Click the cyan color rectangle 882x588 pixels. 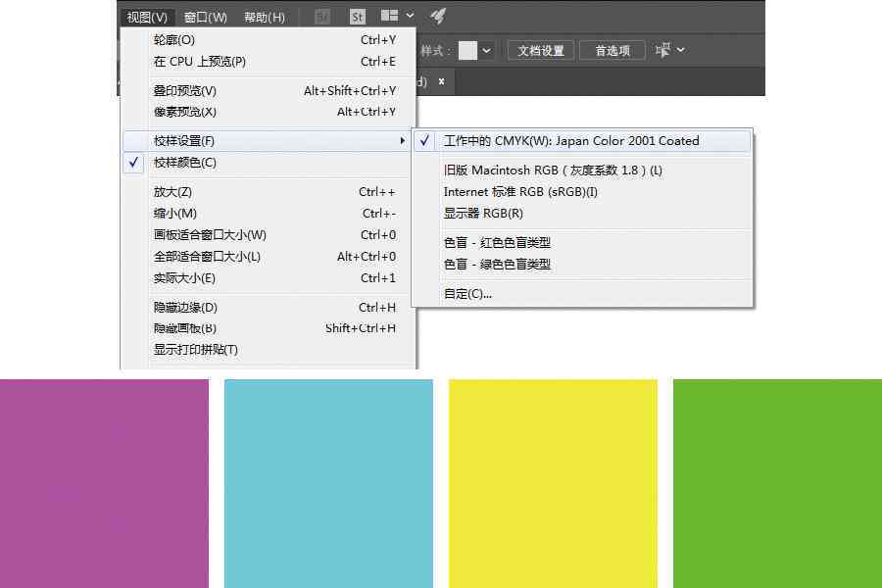click(328, 483)
